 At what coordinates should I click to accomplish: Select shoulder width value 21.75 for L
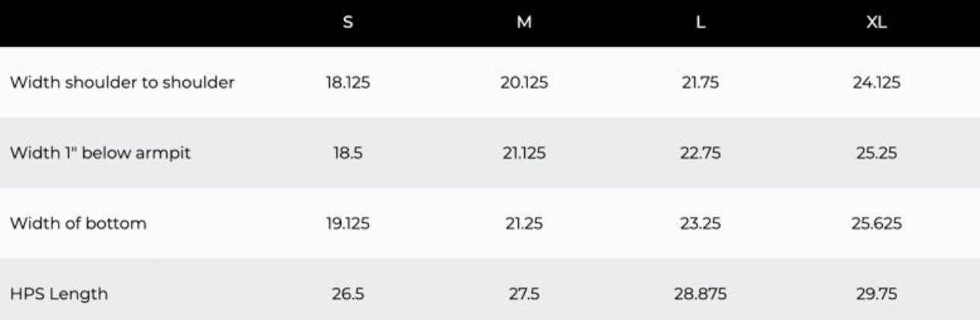pos(700,83)
